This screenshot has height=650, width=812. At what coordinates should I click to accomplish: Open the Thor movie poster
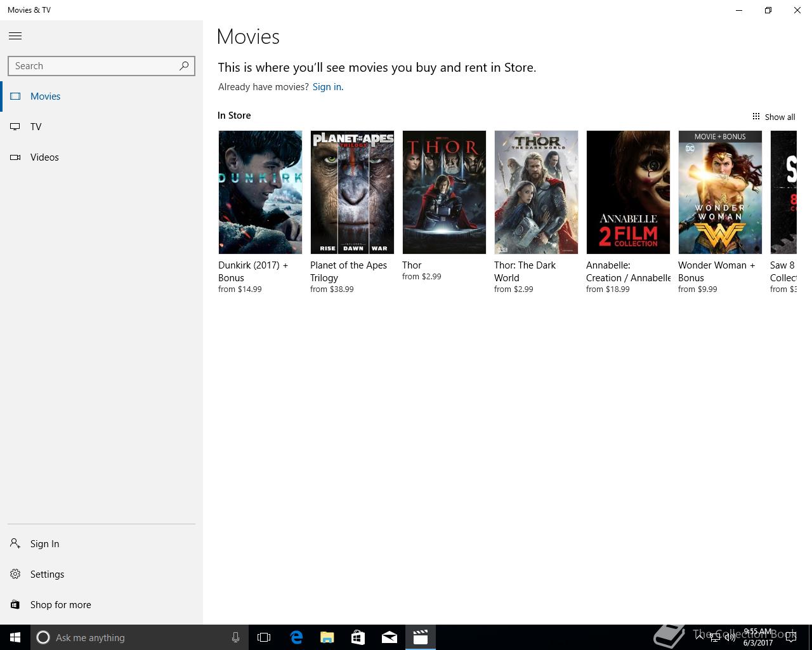pos(444,192)
